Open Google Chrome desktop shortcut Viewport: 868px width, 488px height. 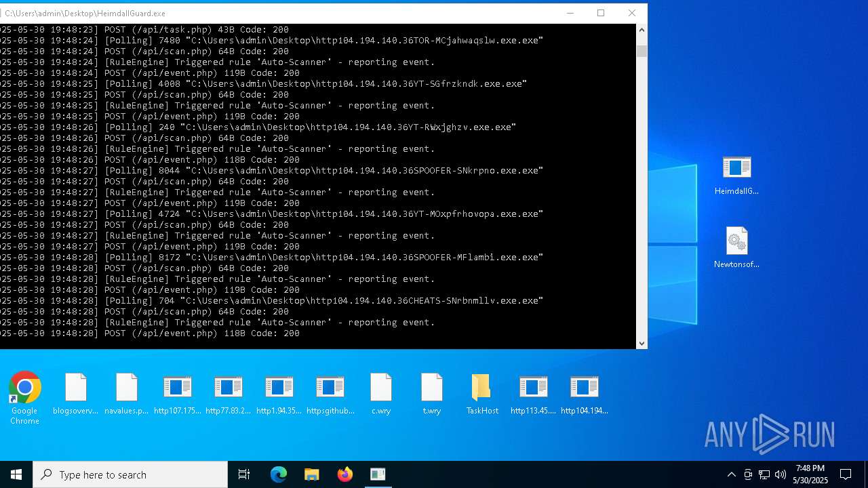(25, 398)
